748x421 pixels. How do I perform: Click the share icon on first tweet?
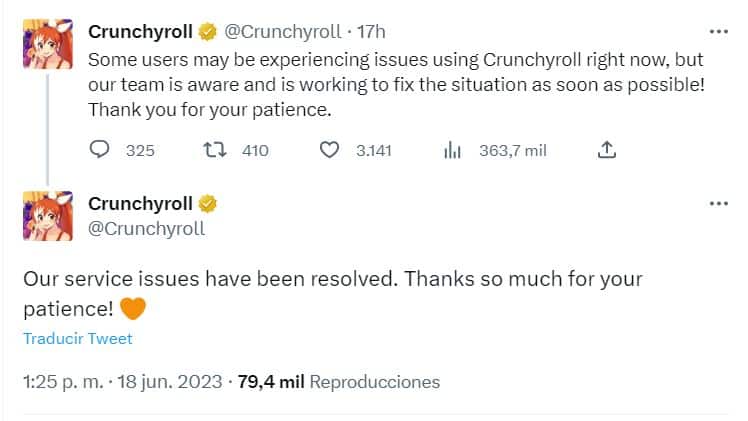pos(606,151)
